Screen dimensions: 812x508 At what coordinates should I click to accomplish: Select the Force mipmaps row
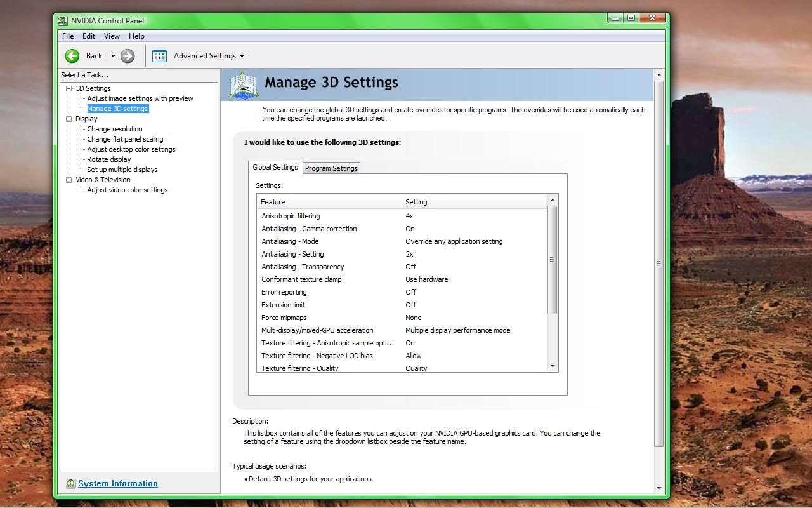(x=402, y=317)
